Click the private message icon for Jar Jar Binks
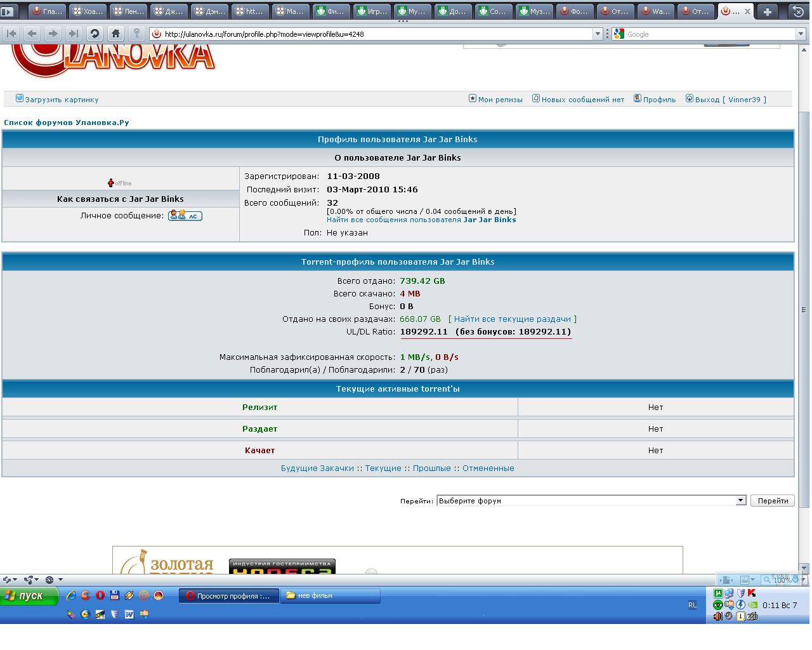 tap(185, 216)
